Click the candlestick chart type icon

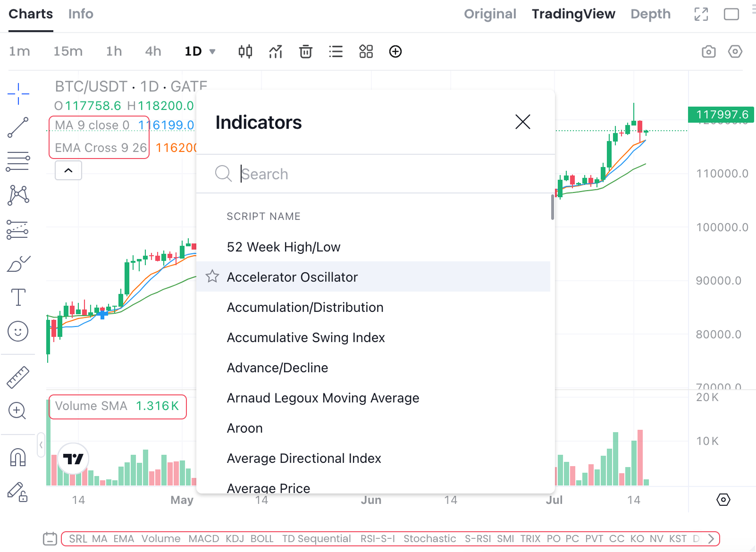(245, 51)
